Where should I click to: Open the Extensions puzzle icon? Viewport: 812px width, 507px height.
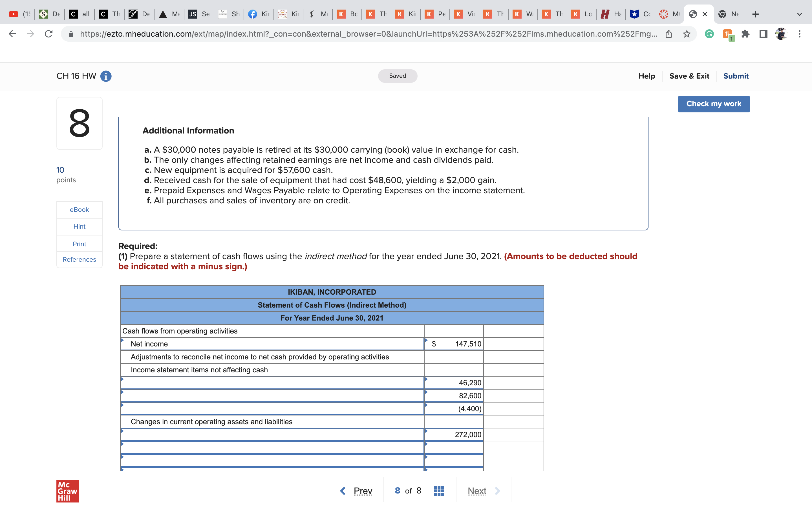click(x=745, y=34)
